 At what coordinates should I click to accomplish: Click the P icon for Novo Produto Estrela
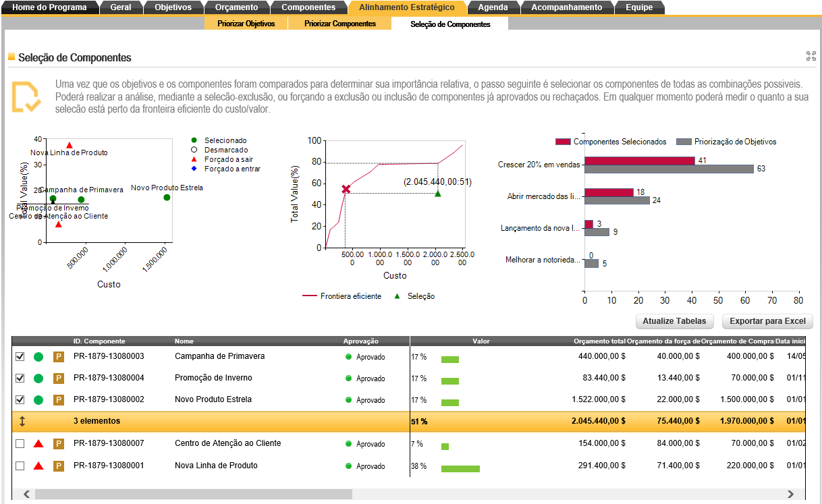pyautogui.click(x=59, y=400)
